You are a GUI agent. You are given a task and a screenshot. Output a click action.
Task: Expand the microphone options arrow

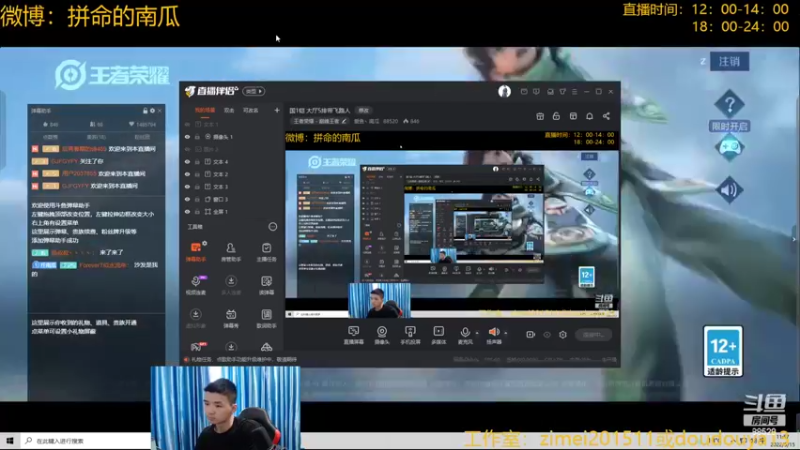pos(477,333)
